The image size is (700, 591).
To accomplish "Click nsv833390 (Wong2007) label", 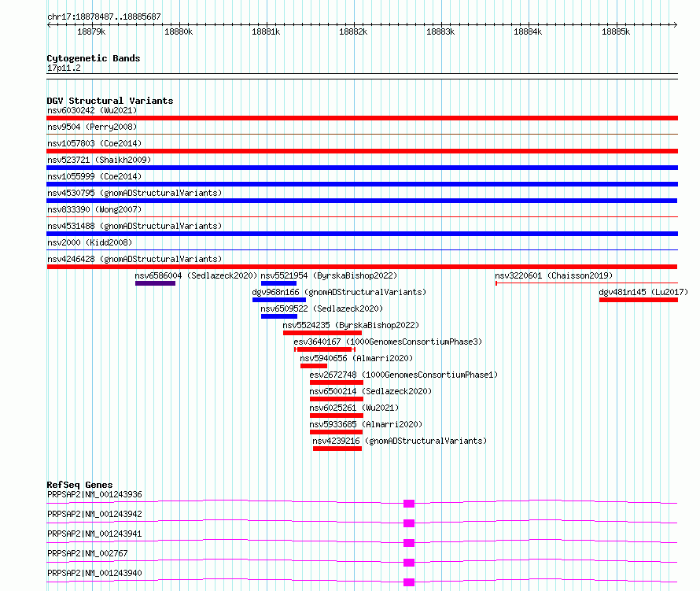I will 94,209.
